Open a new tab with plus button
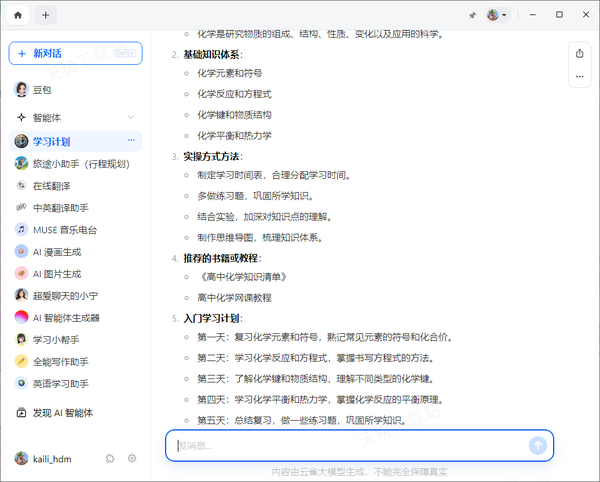 pyautogui.click(x=46, y=15)
